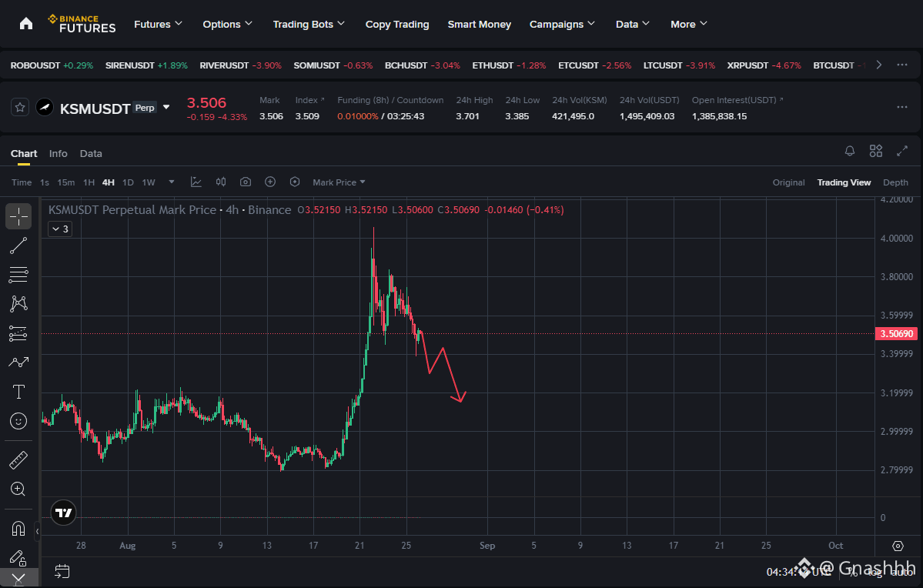Add KSMUSDT to favorites star
The height and width of the screenshot is (588, 923).
(20, 107)
